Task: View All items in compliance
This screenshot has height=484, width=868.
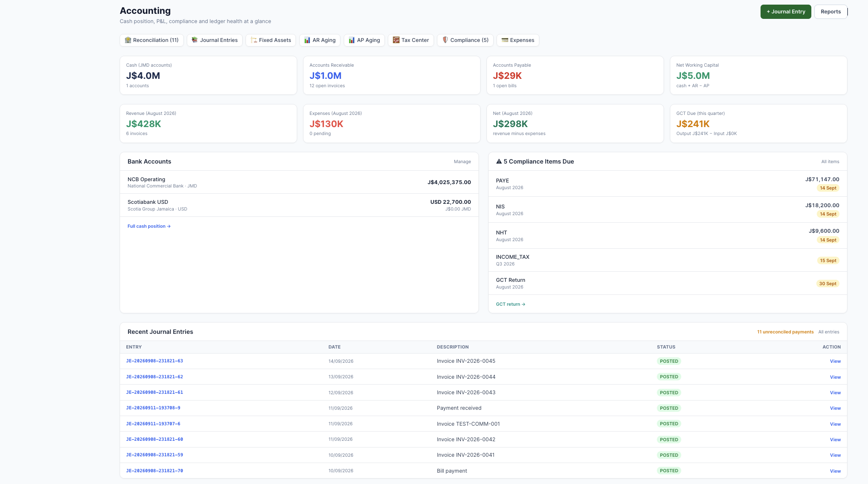Action: (830, 162)
